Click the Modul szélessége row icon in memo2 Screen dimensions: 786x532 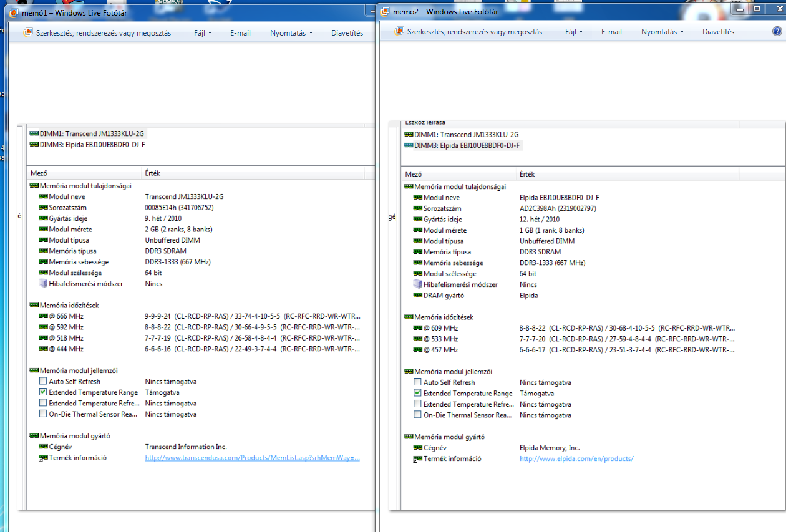pyautogui.click(x=418, y=274)
